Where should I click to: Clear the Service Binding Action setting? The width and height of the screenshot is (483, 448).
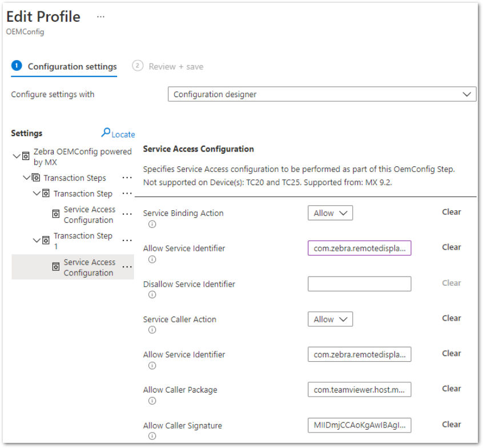[451, 212]
